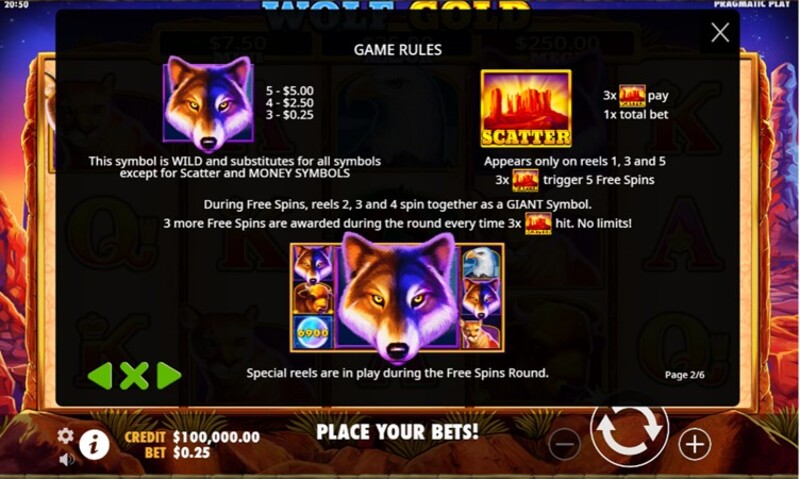Screen dimensions: 800x479
Task: Increase the bet amount
Action: click(x=694, y=444)
